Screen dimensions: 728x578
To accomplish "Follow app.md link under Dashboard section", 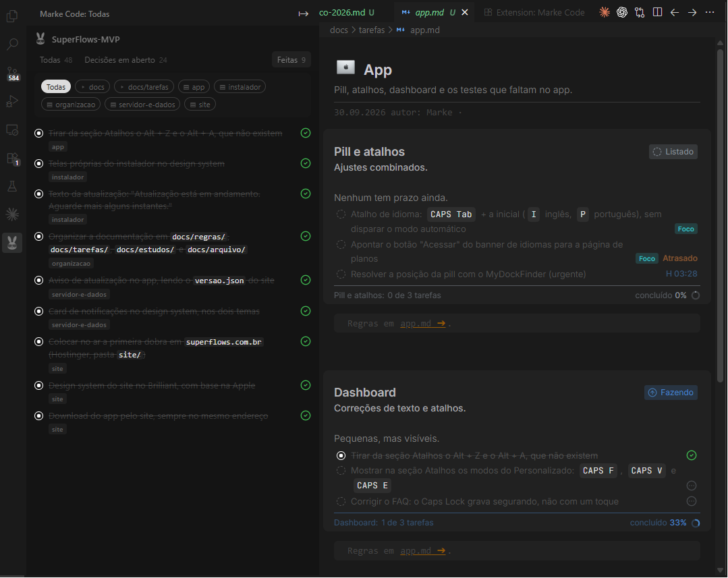I will click(422, 551).
